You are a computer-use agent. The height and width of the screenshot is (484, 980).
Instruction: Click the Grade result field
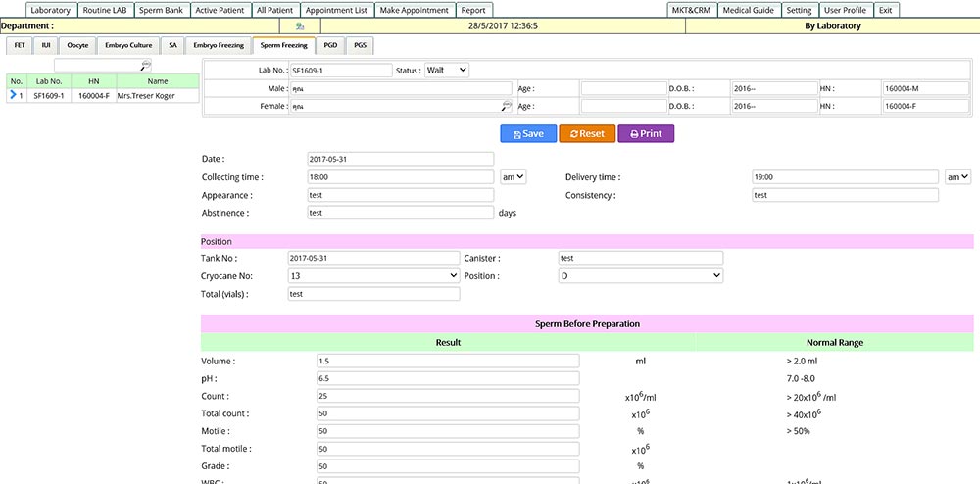pos(448,466)
